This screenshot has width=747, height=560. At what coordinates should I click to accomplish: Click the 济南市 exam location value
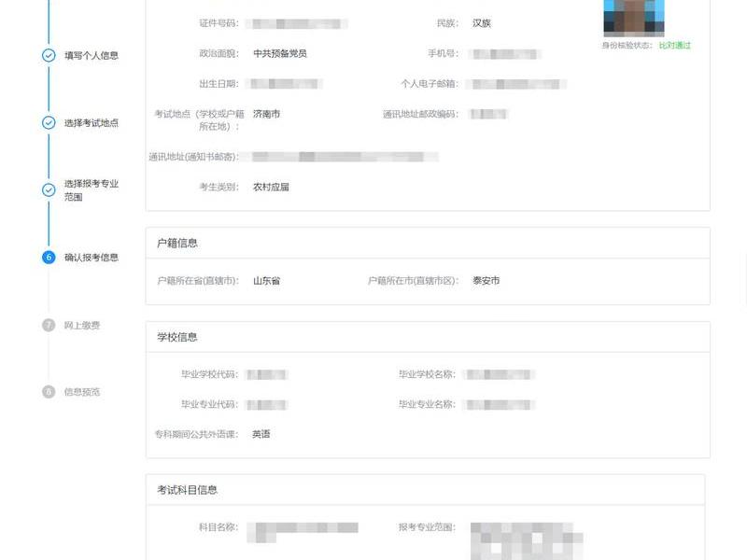click(266, 114)
